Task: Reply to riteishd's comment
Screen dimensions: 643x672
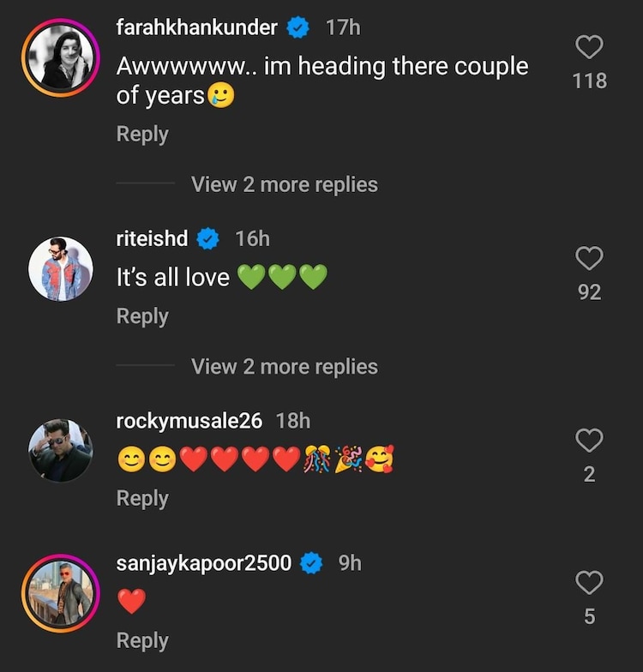Action: pyautogui.click(x=142, y=316)
